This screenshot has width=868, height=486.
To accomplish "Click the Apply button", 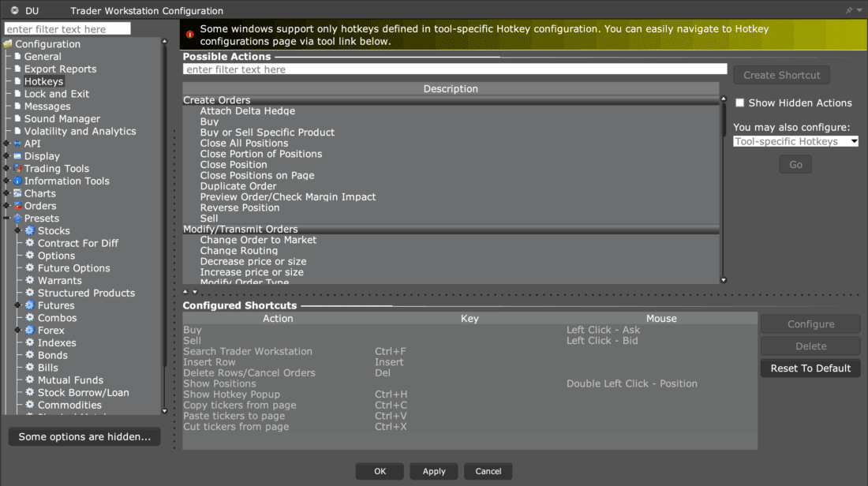I will point(433,471).
